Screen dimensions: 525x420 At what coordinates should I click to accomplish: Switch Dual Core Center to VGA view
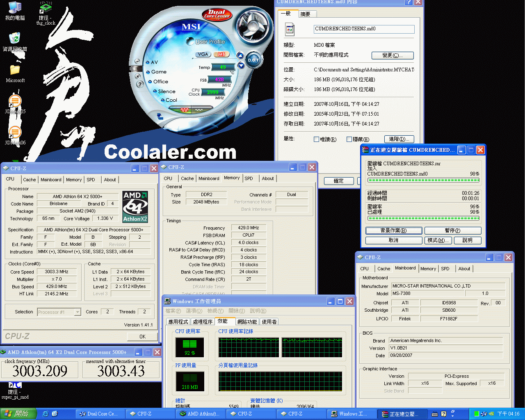point(203,54)
